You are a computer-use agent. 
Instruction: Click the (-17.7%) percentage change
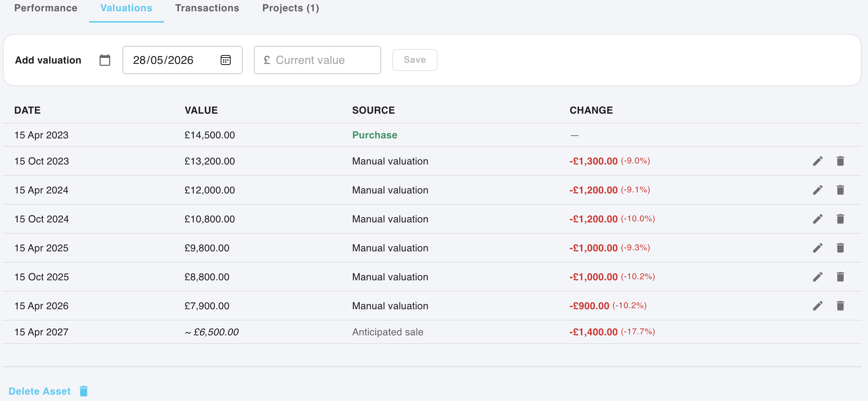point(638,332)
